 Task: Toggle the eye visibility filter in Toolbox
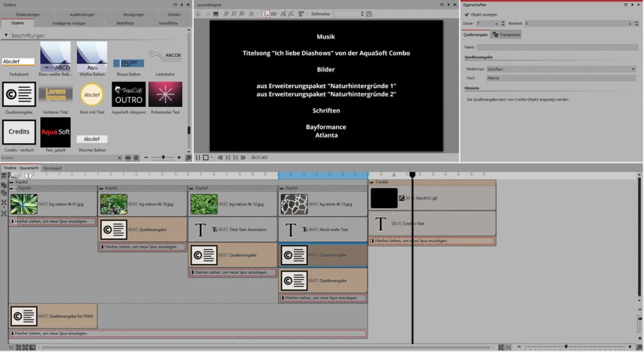coord(128,157)
